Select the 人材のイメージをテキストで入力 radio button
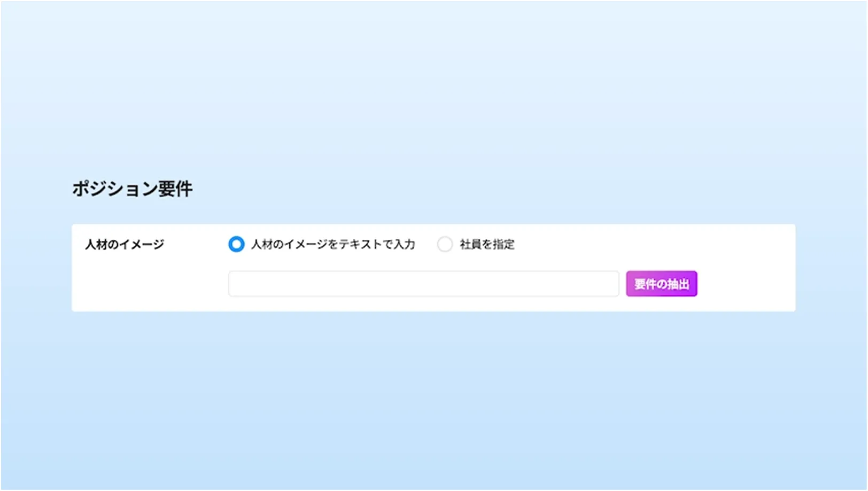Viewport: 868px width, 491px height. coord(236,244)
